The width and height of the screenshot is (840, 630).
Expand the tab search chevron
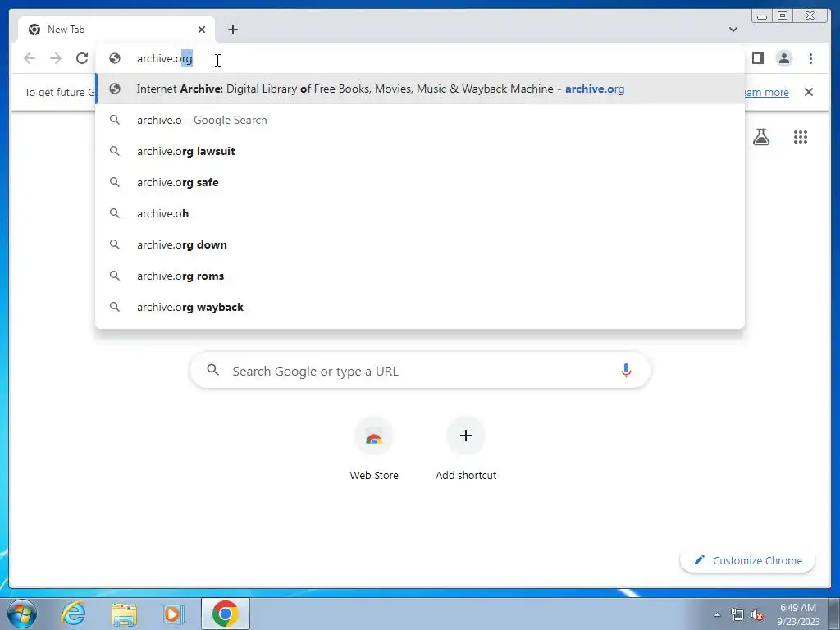(733, 30)
